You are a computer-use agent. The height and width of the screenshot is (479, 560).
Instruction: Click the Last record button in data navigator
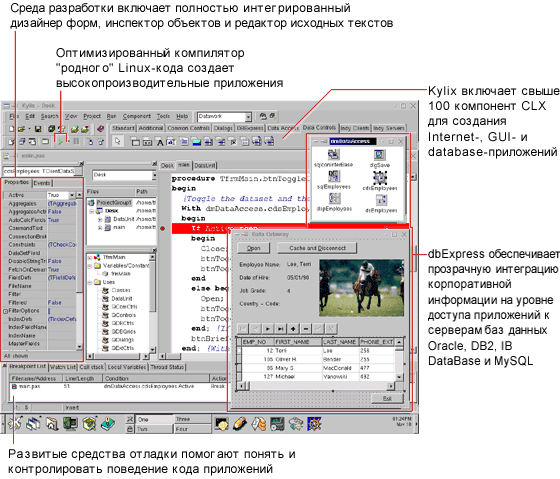pos(280,329)
